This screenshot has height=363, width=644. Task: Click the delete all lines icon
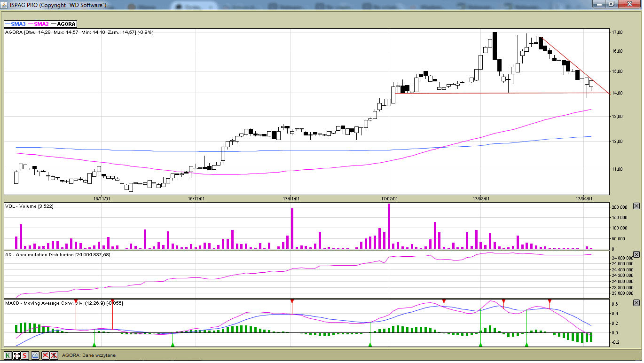[x=46, y=355]
